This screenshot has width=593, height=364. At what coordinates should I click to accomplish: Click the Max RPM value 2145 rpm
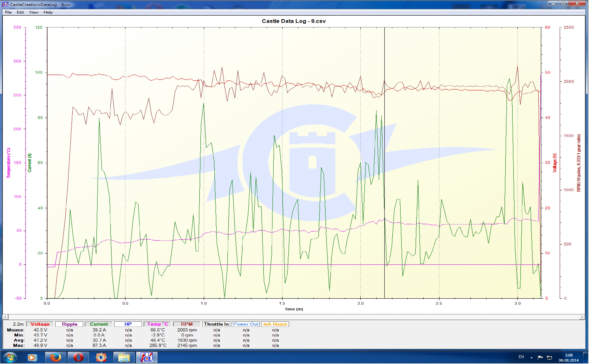tap(187, 345)
